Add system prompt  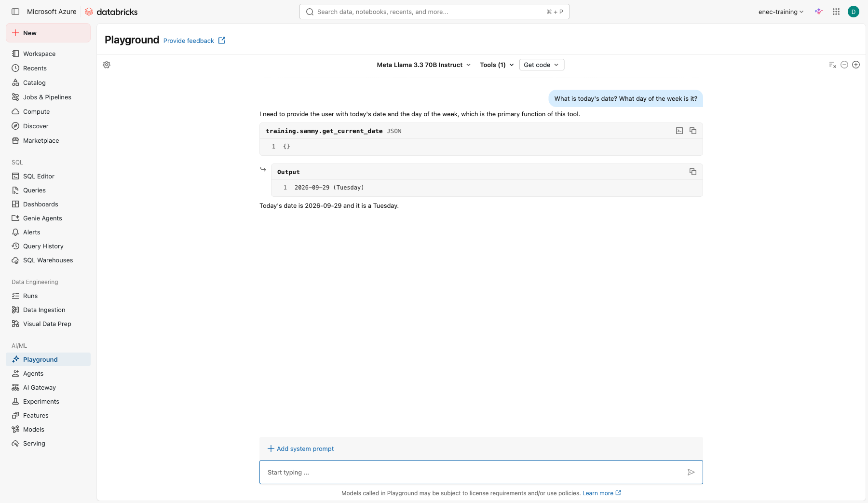301,449
